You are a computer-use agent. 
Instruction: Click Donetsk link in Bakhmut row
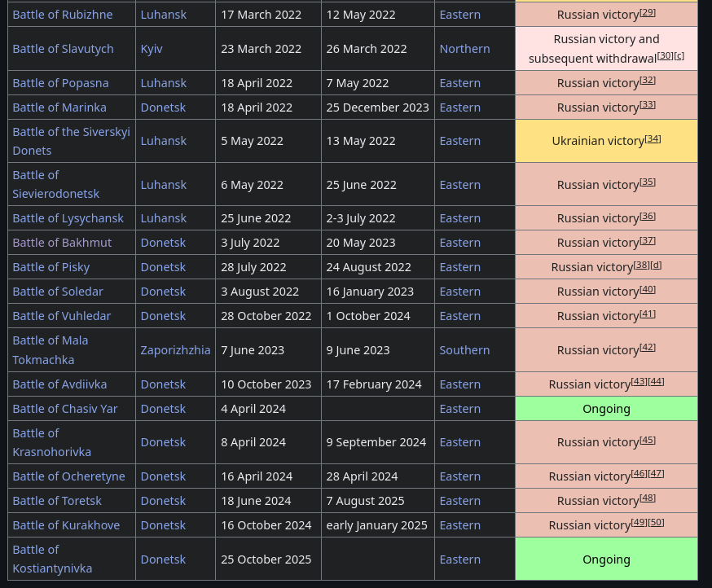[163, 243]
